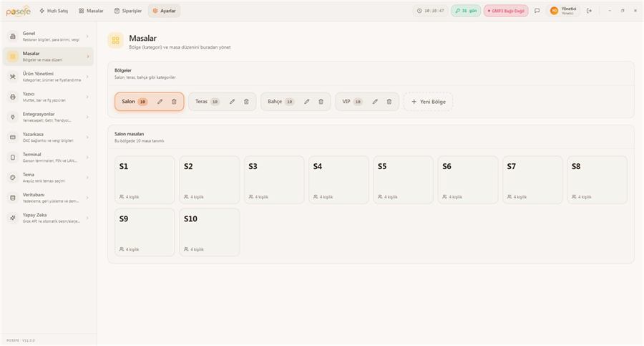
Task: Open the chat message icon in header
Action: (537, 11)
